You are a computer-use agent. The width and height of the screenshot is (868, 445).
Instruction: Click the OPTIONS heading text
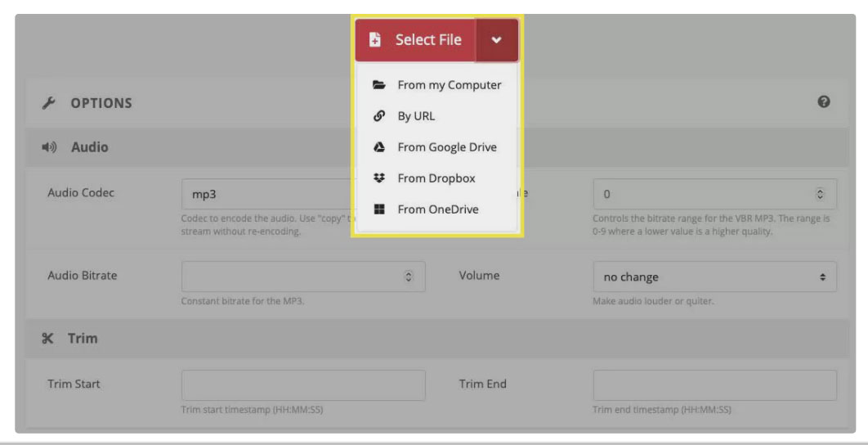click(101, 103)
